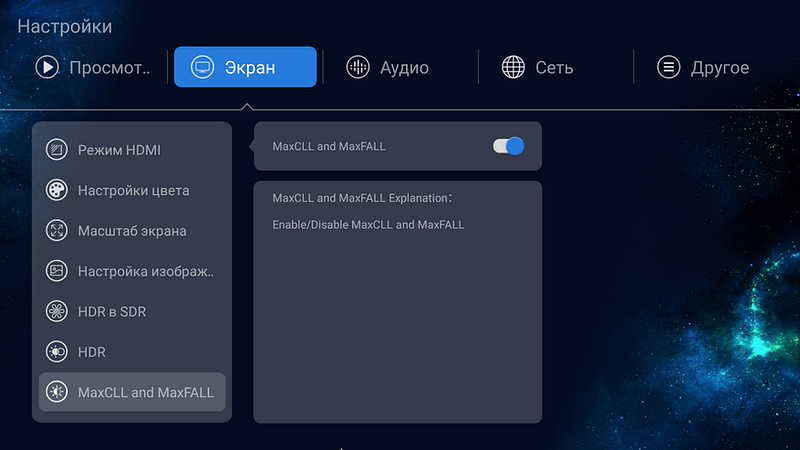Go to the Сеть tab
Image resolution: width=800 pixels, height=450 pixels.
coord(553,68)
